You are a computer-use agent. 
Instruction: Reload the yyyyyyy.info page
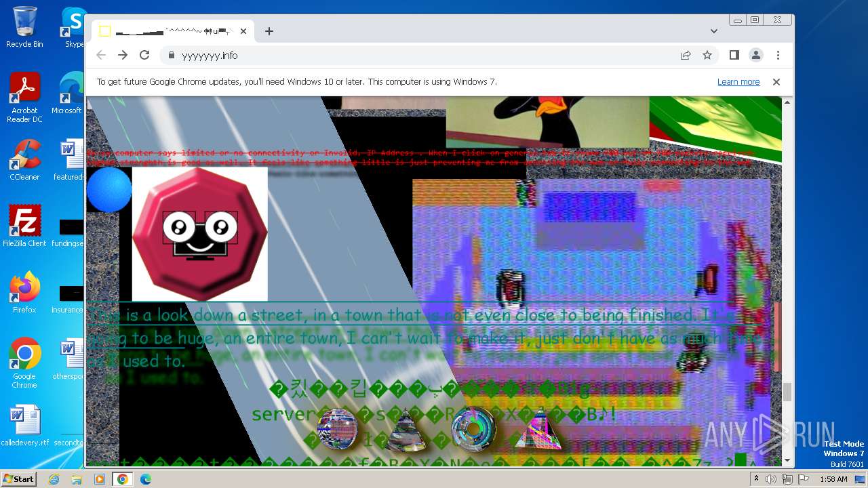(x=144, y=56)
